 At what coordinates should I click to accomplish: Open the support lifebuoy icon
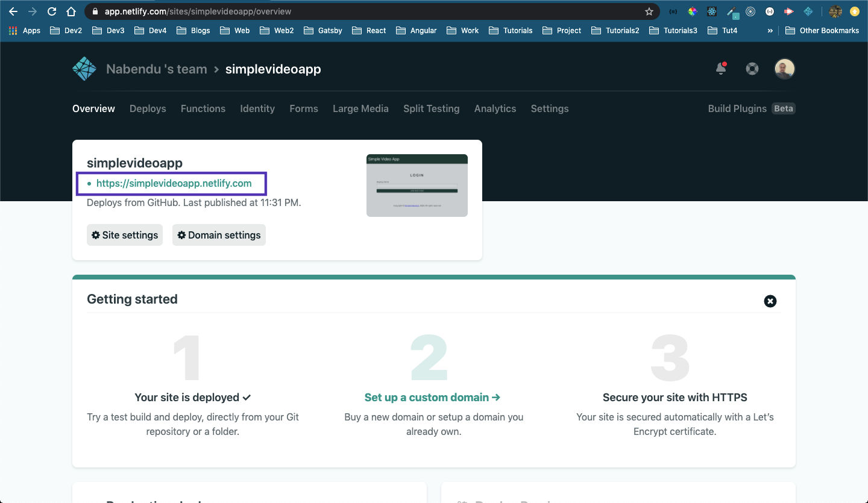pyautogui.click(x=752, y=69)
